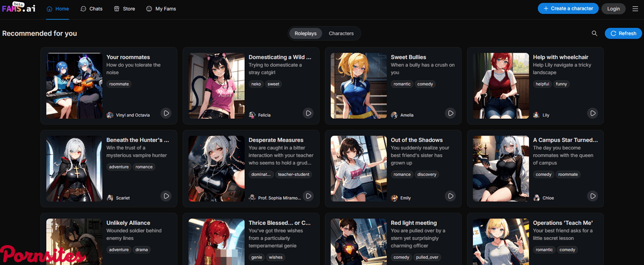Click the Create a character button

coord(568,9)
